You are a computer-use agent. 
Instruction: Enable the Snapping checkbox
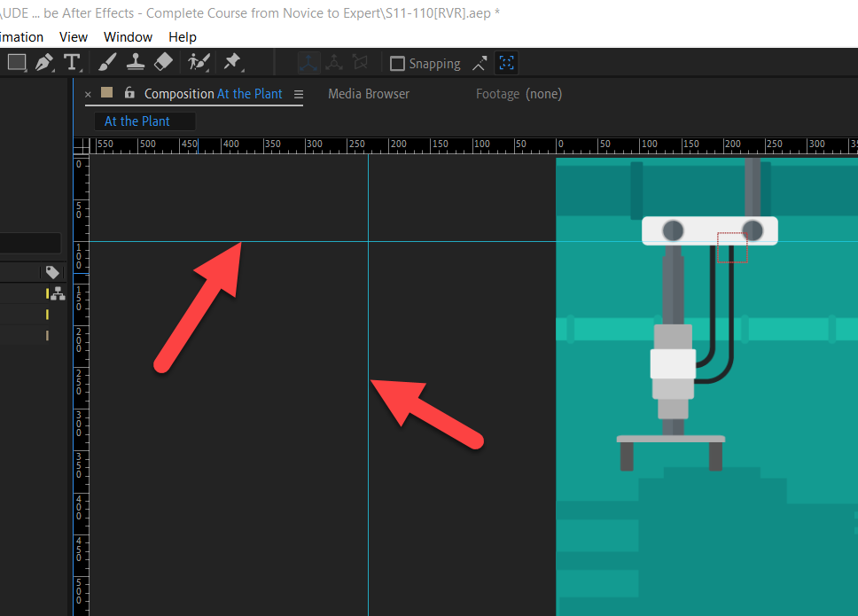[397, 63]
